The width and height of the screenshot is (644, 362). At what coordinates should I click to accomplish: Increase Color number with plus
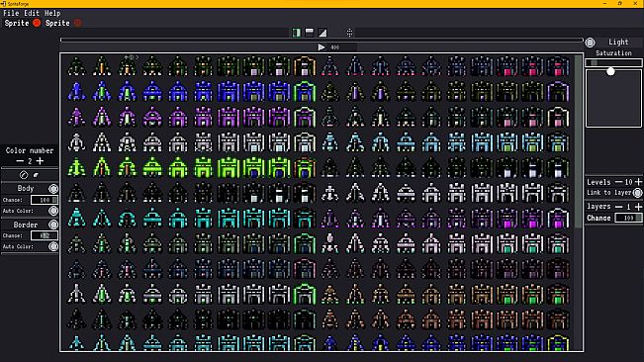[40, 161]
